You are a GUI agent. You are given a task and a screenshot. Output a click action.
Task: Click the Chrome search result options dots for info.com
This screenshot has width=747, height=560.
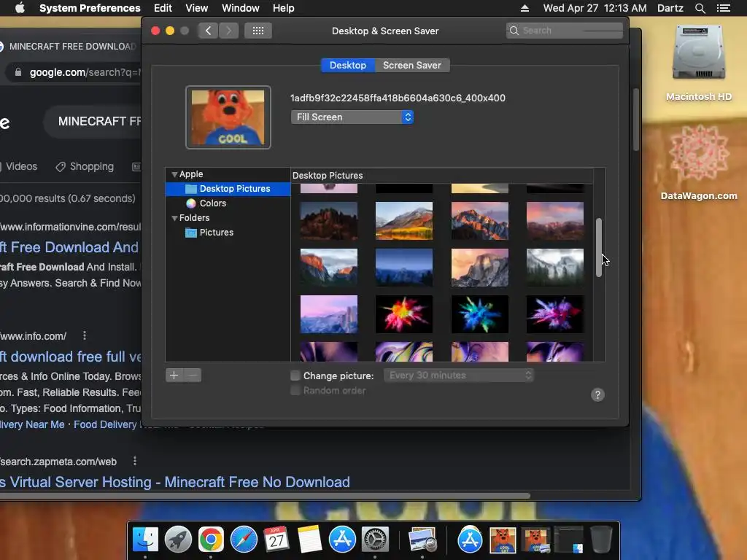coord(85,335)
